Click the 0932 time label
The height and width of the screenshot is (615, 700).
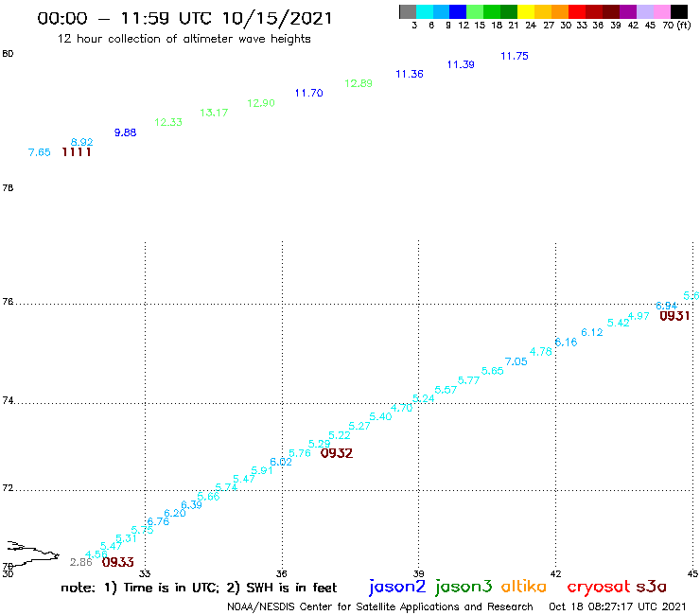point(337,453)
